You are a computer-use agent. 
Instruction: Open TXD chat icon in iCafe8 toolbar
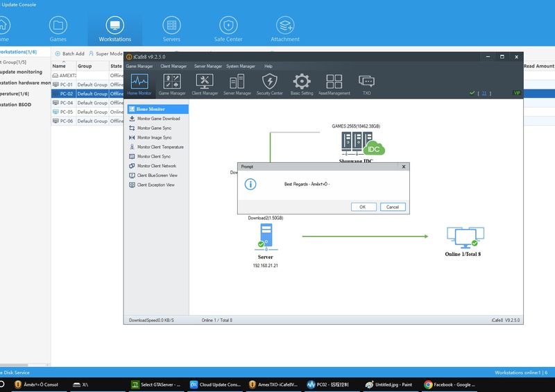click(366, 84)
